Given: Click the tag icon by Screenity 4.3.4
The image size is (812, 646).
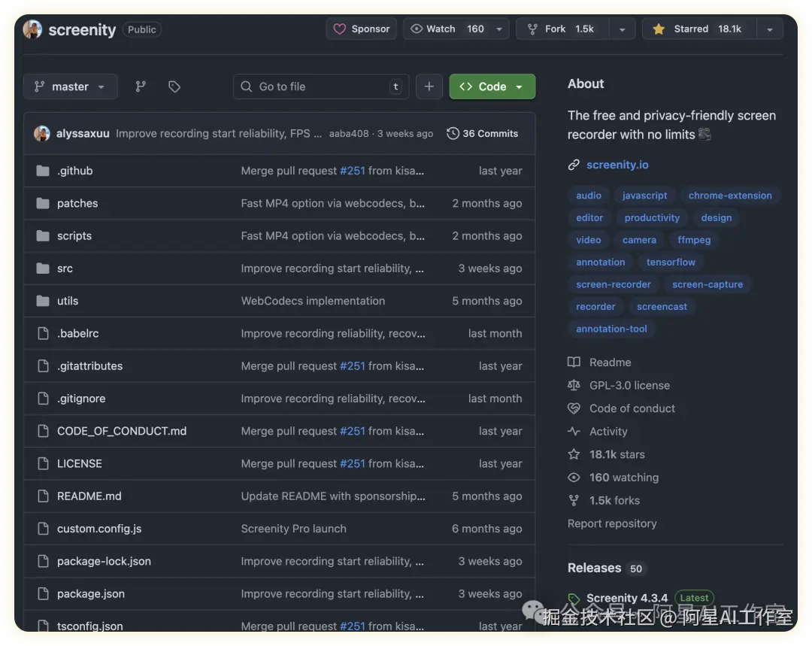Looking at the screenshot, I should (573, 599).
